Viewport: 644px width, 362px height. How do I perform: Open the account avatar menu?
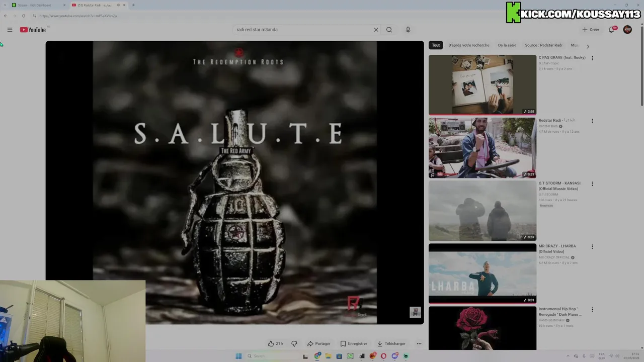point(627,30)
